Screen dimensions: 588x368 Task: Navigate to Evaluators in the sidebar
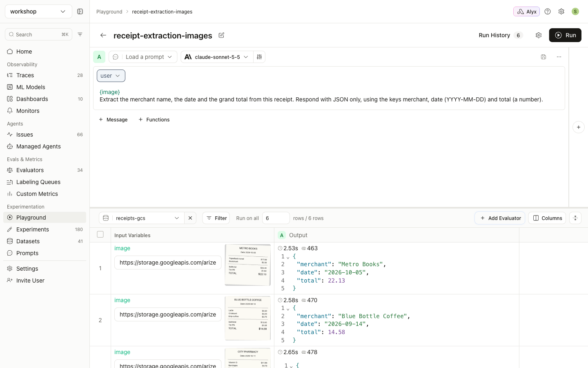[45, 170]
